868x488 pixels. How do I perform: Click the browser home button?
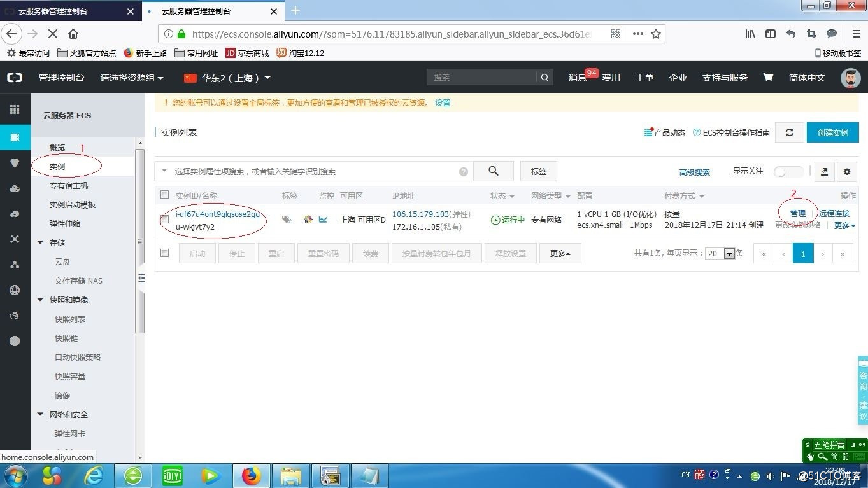click(x=73, y=34)
